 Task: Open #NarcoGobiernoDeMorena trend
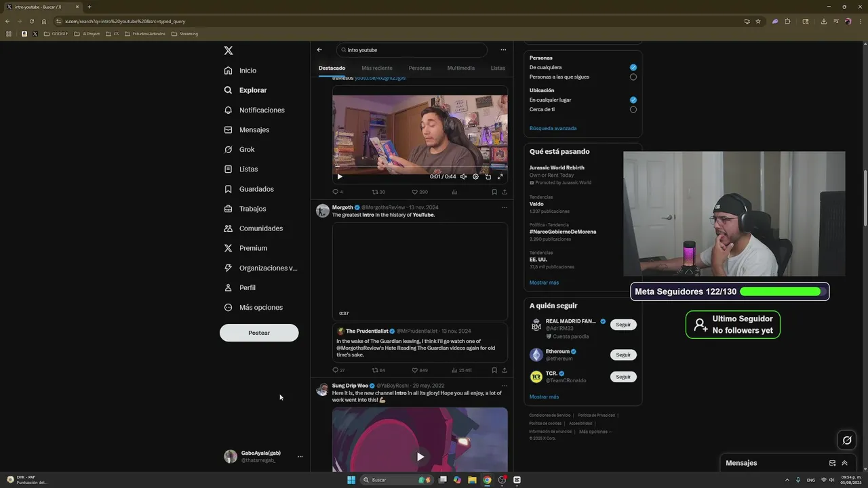pyautogui.click(x=563, y=232)
